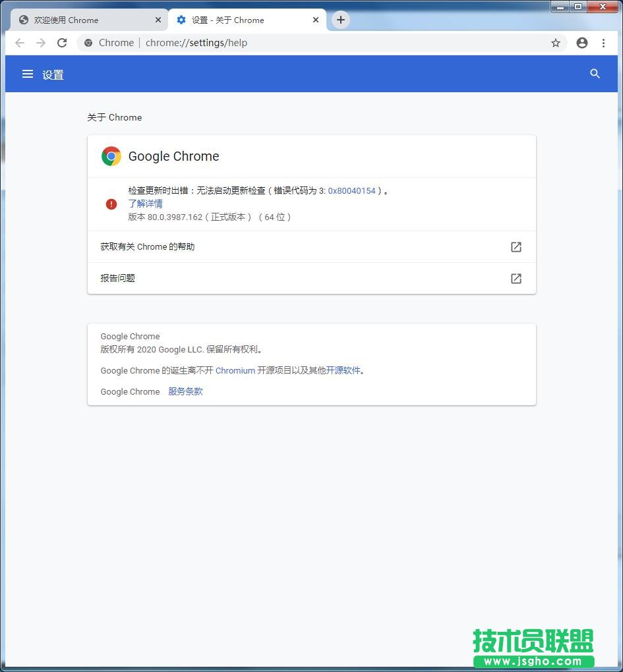The image size is (623, 672).
Task: Open a new tab with the plus button
Action: 340,20
